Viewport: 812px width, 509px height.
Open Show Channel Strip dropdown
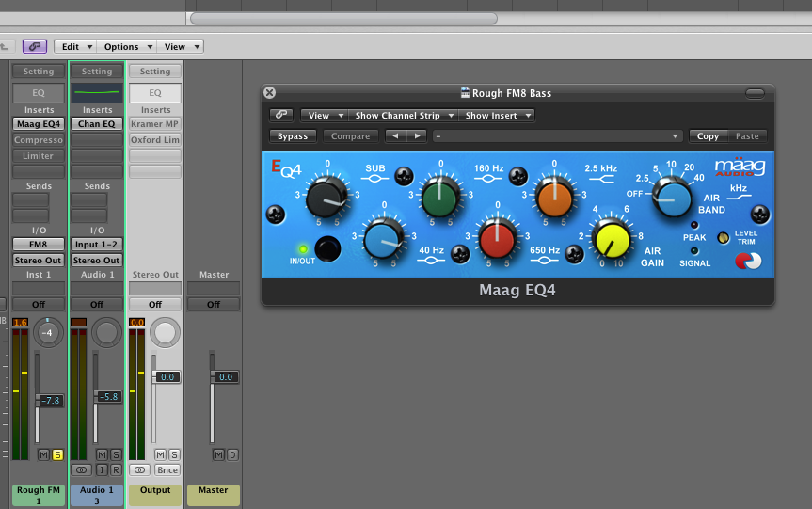click(403, 115)
